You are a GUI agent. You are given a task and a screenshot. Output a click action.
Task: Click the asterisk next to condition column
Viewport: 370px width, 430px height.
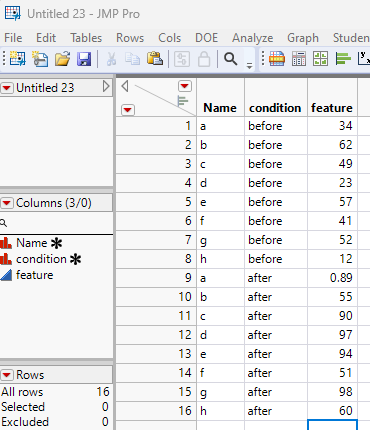[76, 259]
